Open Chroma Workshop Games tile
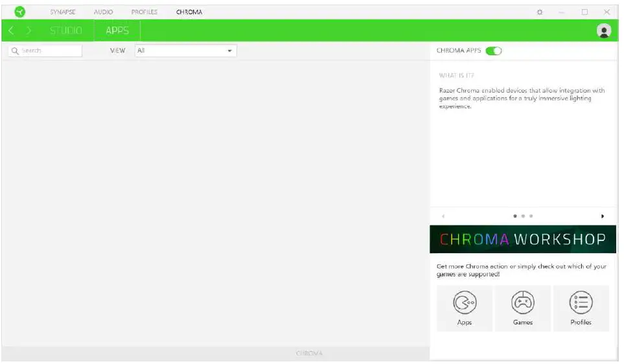This screenshot has height=364, width=624. pyautogui.click(x=523, y=308)
